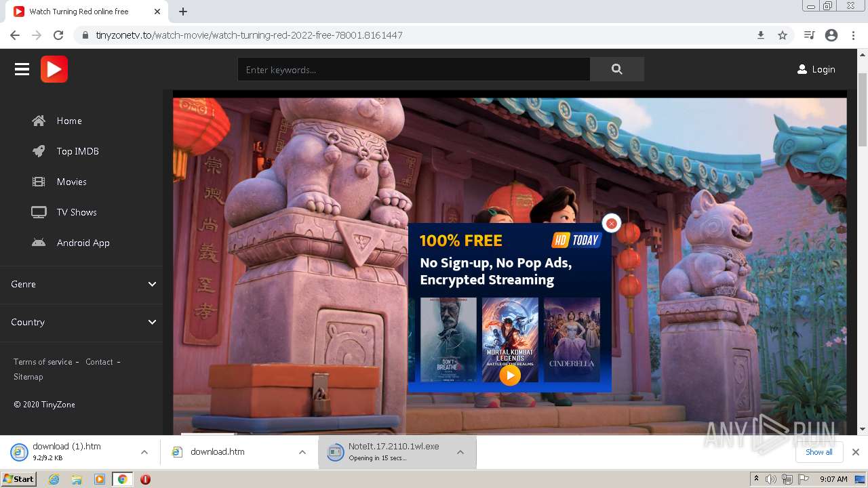Open the Sitemap link
This screenshot has width=868, height=488.
tap(28, 377)
